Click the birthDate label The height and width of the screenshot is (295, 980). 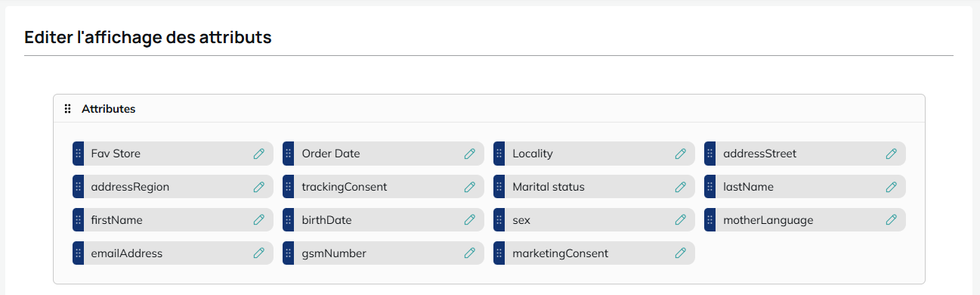click(x=326, y=220)
